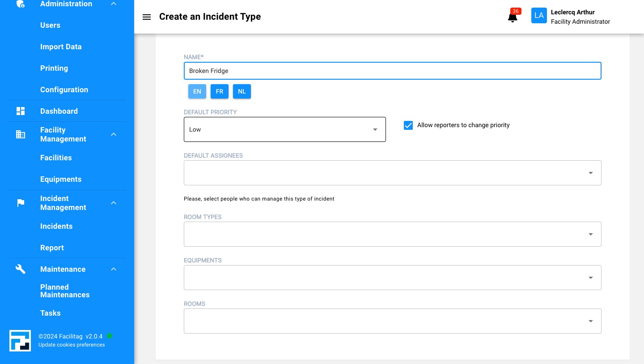This screenshot has height=364, width=644.
Task: Click the LA user avatar
Action: click(539, 16)
